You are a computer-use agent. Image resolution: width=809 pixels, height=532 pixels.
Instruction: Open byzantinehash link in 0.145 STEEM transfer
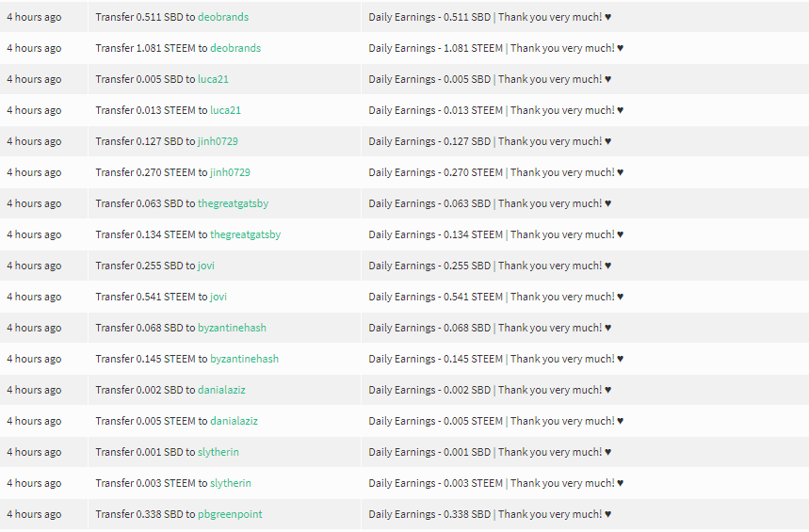point(245,359)
